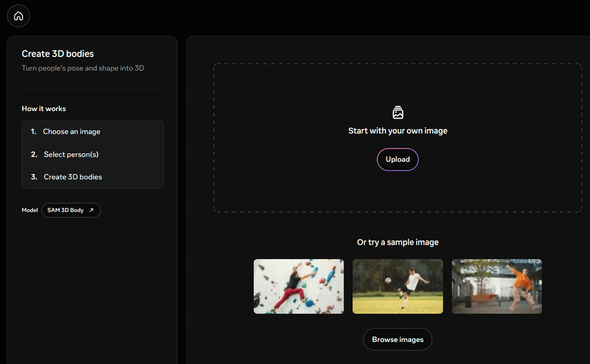
Task: Click the image icon in upload area
Action: click(x=398, y=112)
